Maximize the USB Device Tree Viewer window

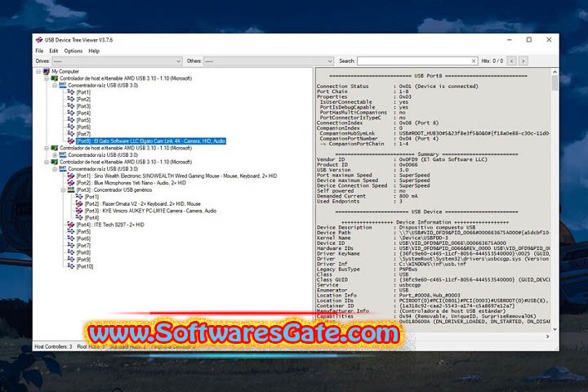click(x=528, y=40)
